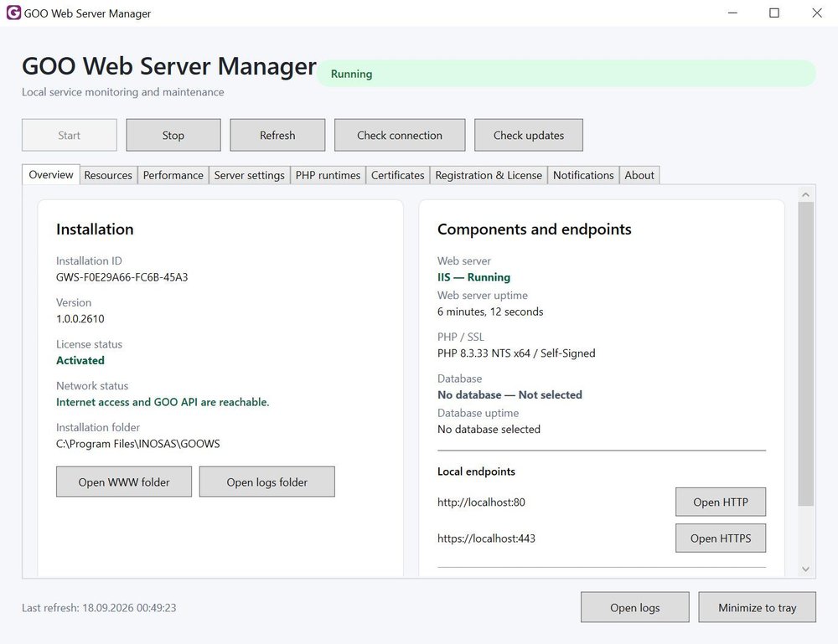Click Open HTTPS button
This screenshot has height=644, width=838.
721,538
